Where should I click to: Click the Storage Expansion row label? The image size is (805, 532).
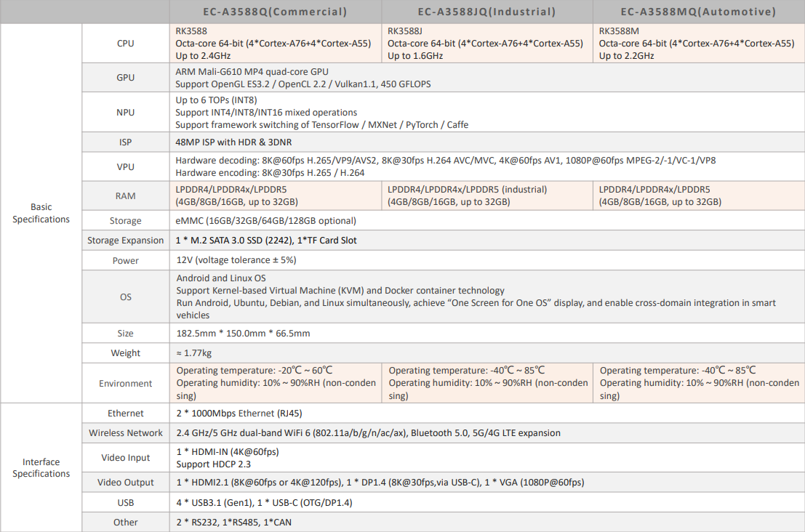coord(125,240)
